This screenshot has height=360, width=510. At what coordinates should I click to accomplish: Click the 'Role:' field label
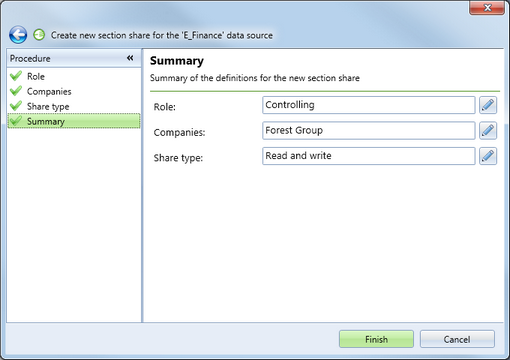click(165, 107)
